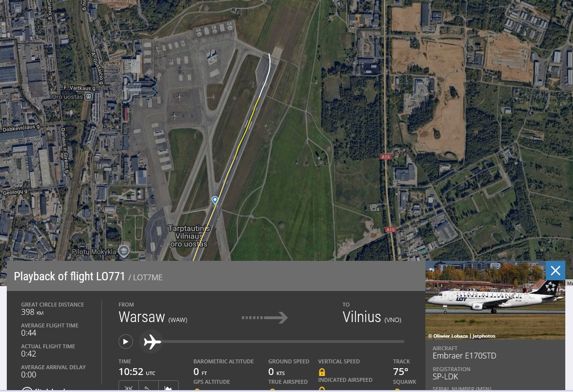Click the Vilnius (VNO) destination airport
The width and height of the screenshot is (573, 392).
pyautogui.click(x=371, y=317)
